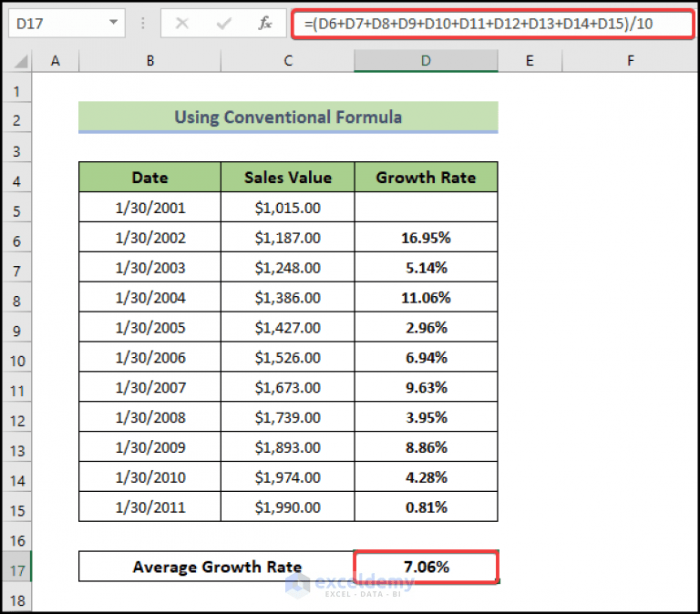Click the empty growth rate cell in row 5
This screenshot has width=700, height=614.
coord(426,208)
